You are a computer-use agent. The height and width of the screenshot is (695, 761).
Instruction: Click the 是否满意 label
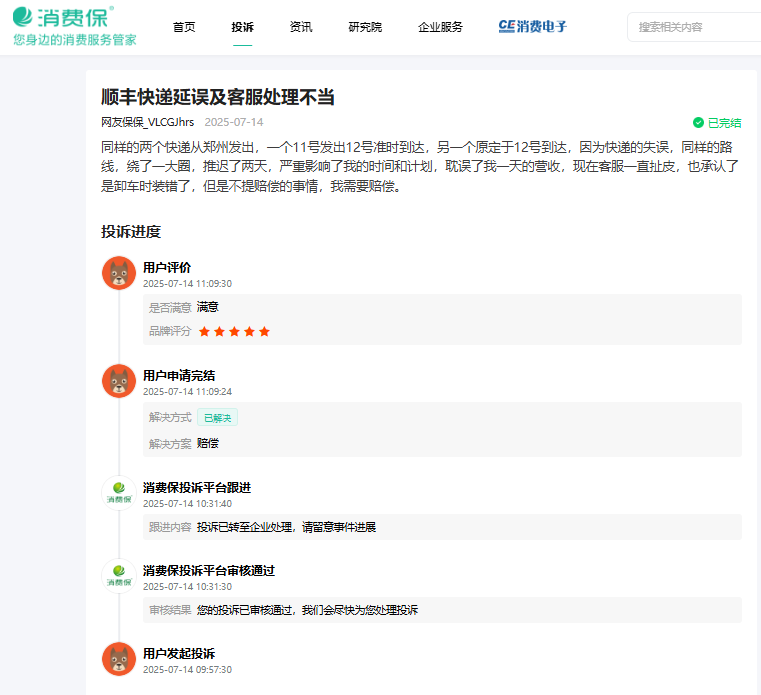170,308
